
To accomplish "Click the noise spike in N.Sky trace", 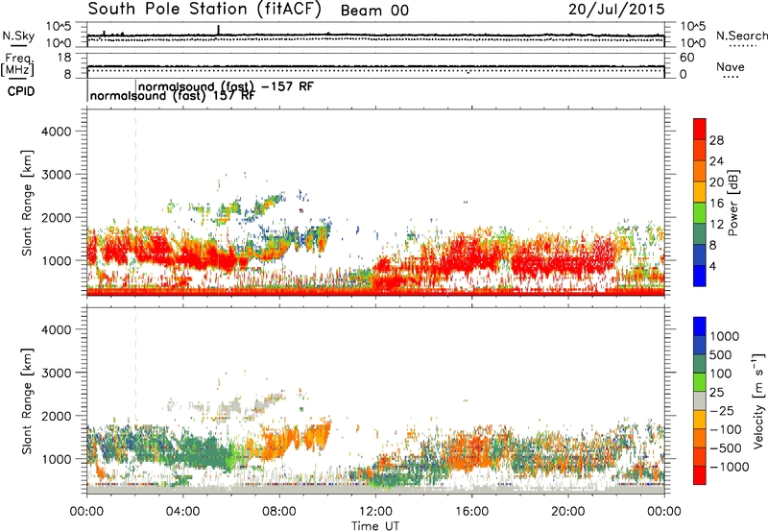I will 219,31.
